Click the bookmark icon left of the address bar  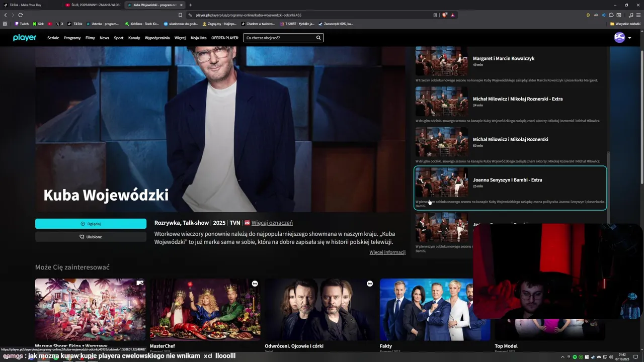(x=180, y=15)
